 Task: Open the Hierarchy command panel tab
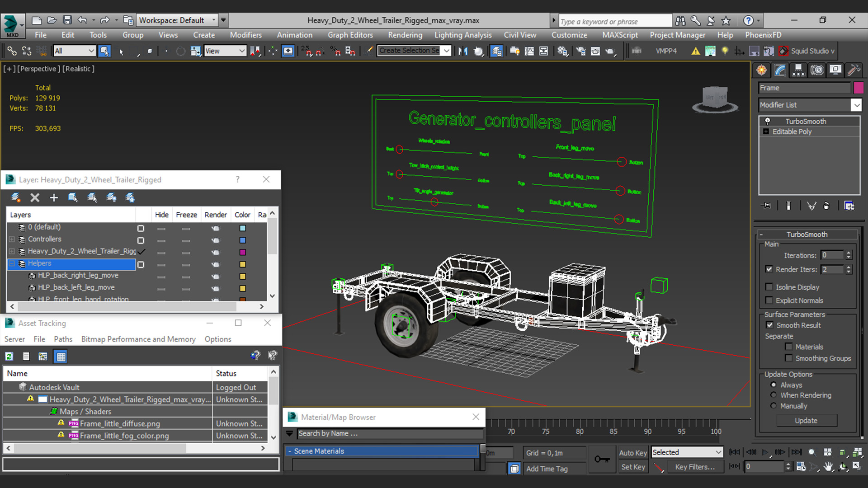[798, 70]
